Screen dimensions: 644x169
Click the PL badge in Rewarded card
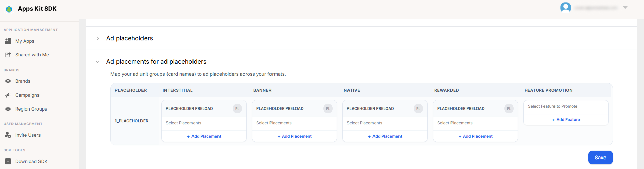click(509, 108)
